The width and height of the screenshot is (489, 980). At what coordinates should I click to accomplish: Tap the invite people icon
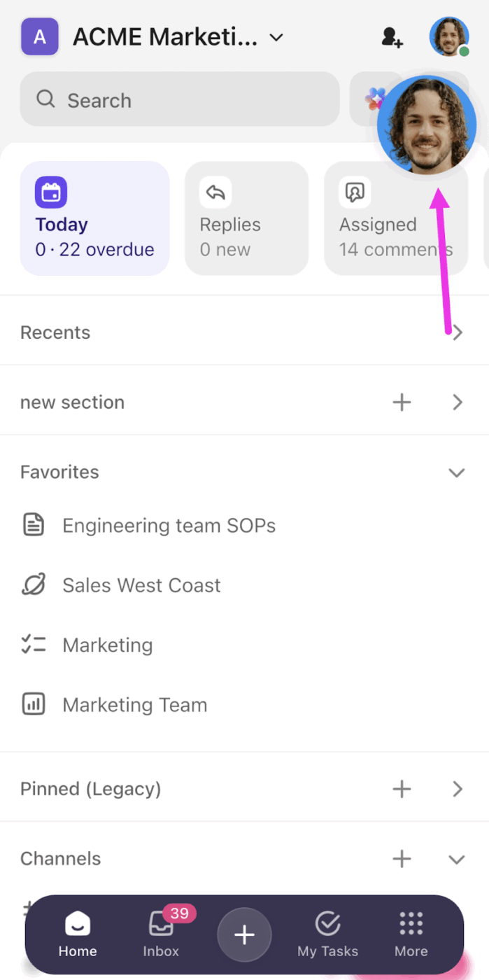tap(392, 36)
